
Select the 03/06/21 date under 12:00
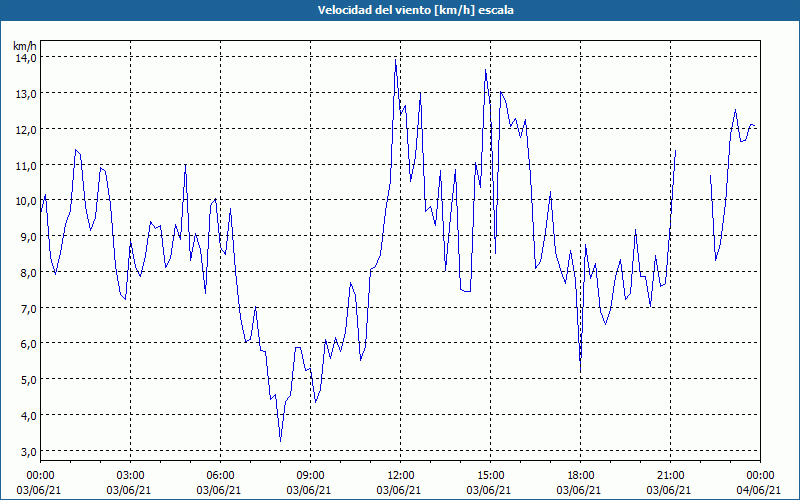[399, 490]
